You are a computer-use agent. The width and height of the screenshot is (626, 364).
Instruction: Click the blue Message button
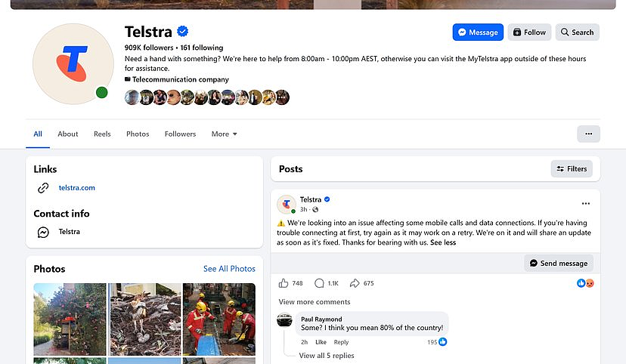point(478,32)
